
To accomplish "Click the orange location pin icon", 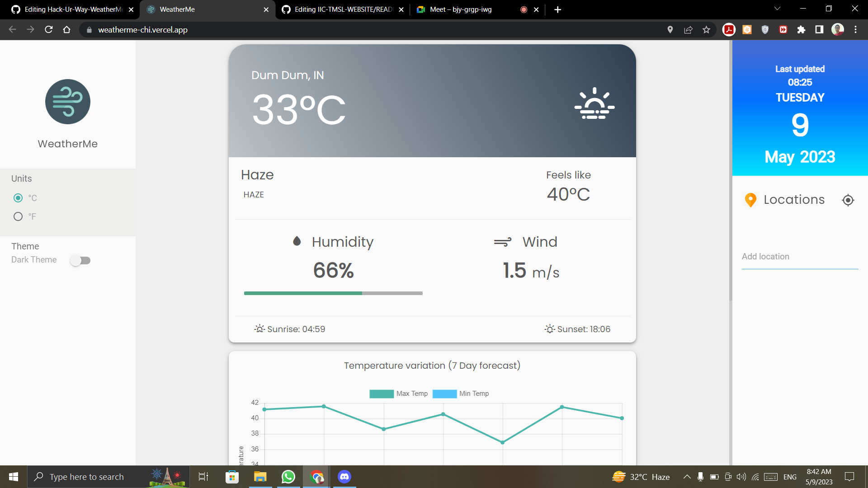I will (750, 200).
